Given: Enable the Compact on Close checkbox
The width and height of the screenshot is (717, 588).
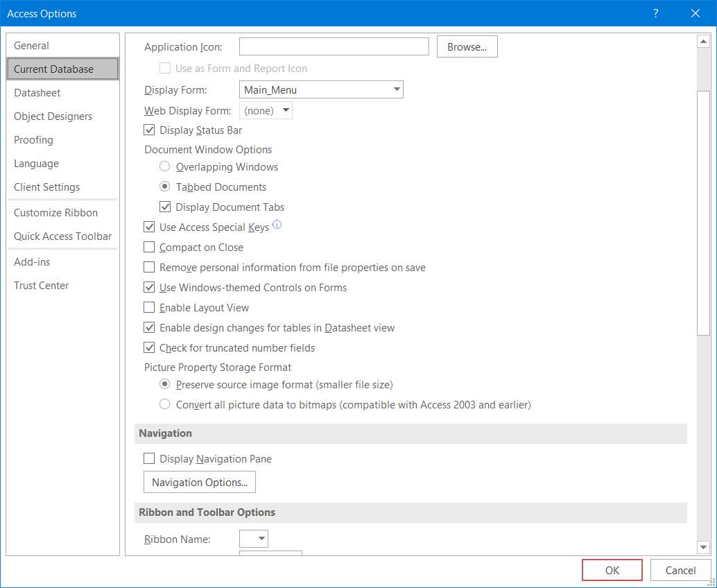Looking at the screenshot, I should (149, 248).
